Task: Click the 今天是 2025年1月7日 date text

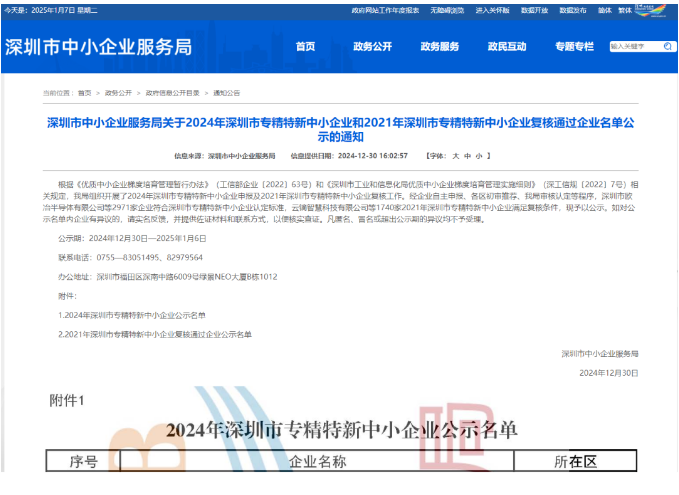Action: (51, 10)
